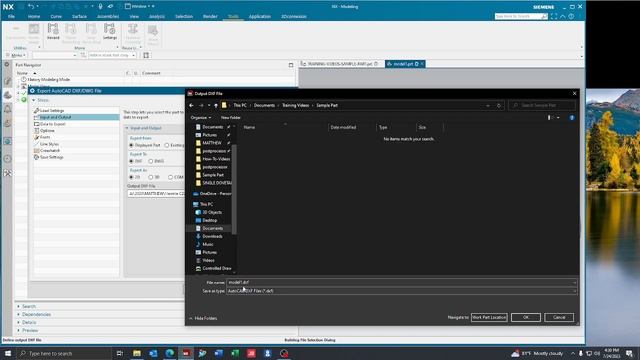
Task: Click the Record movie icon in ribbon
Action: tap(53, 31)
